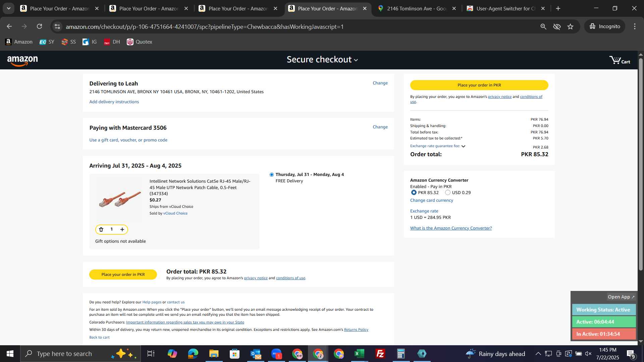Launch Excel from the taskbar
This screenshot has width=644, height=362.
click(359, 354)
